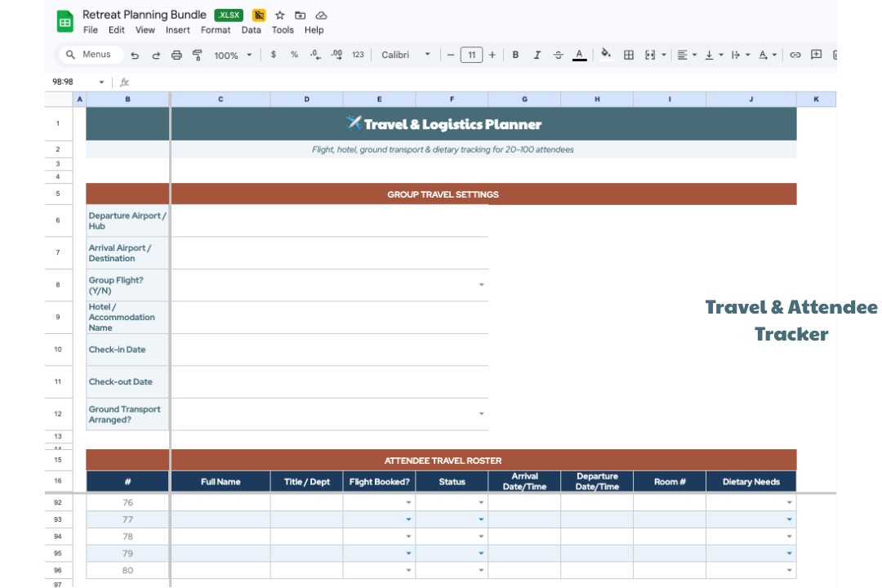Open the Data menu
The image size is (882, 588).
coord(251,29)
